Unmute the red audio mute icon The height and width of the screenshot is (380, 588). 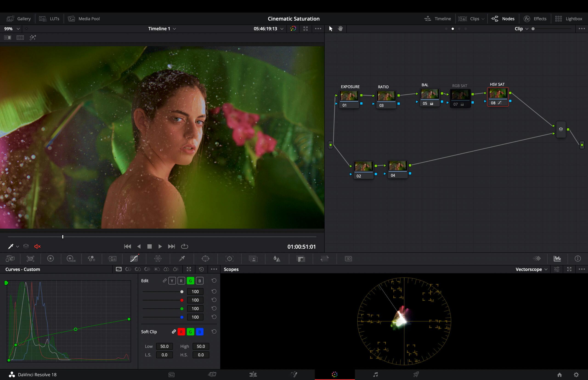37,247
